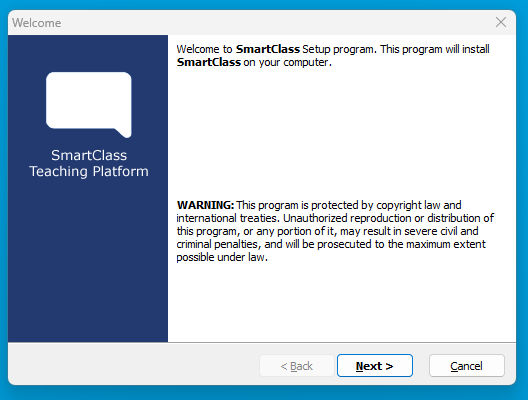Image resolution: width=528 pixels, height=400 pixels.
Task: Click the empty dark blue sidebar area below the text
Action: coord(88,263)
